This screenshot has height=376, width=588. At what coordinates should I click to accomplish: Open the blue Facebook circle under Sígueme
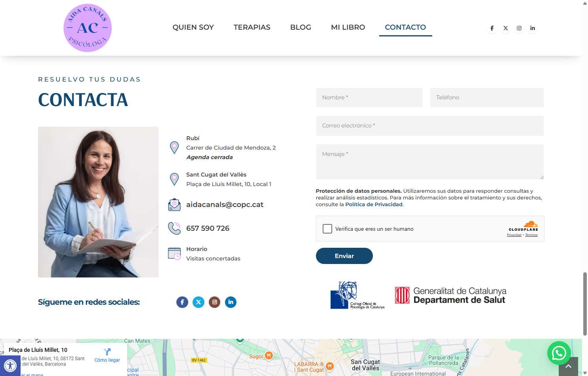[182, 302]
